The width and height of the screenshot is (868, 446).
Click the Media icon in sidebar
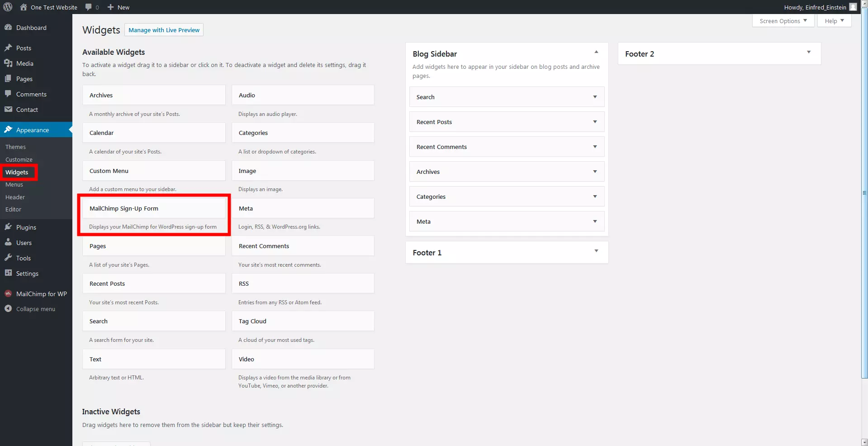[8, 63]
